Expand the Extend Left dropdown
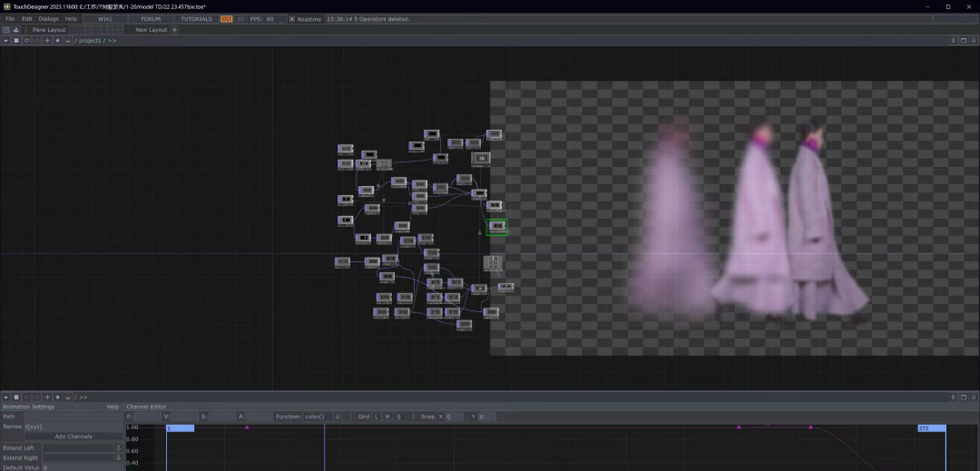This screenshot has width=980, height=471. (118, 447)
